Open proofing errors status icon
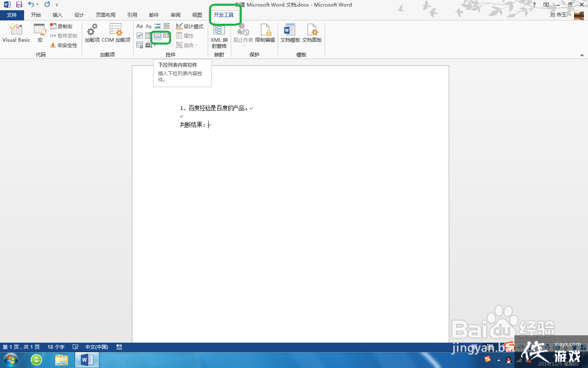The image size is (588, 368). click(76, 347)
